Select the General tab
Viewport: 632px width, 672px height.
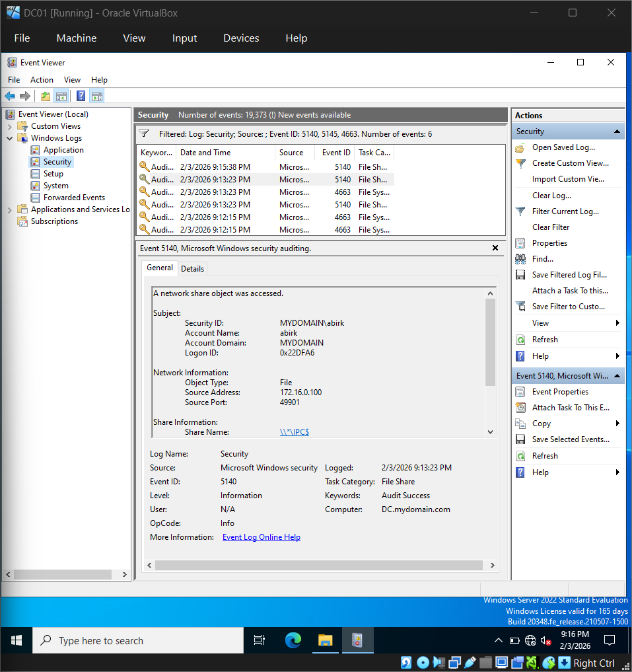click(160, 268)
